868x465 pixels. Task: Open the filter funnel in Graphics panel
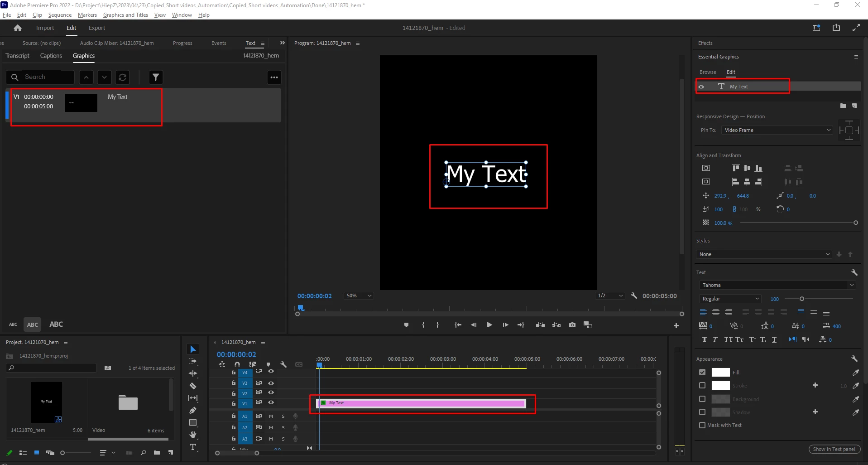(156, 77)
